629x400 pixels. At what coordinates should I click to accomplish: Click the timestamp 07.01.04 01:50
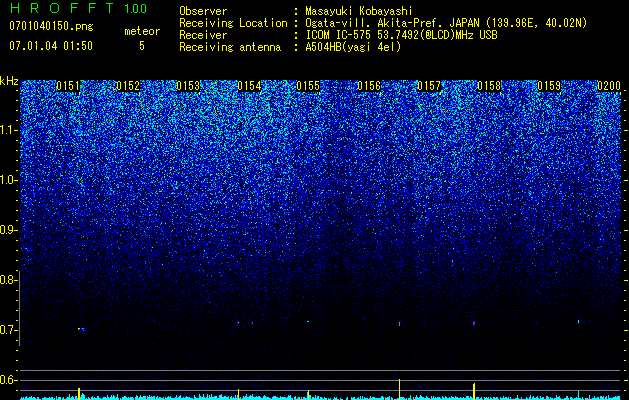[x=51, y=46]
